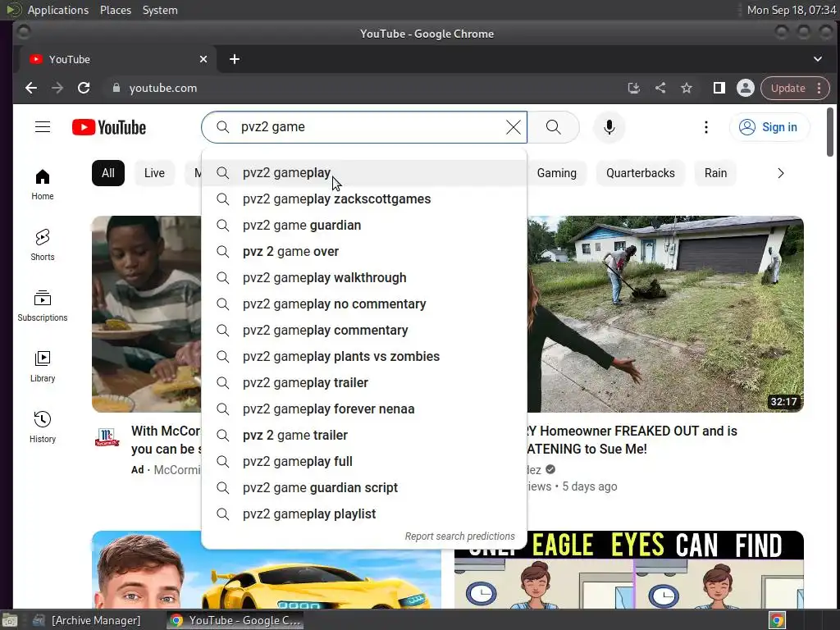840x630 pixels.
Task: Click the address bar showing youtube.com
Action: tap(364, 88)
